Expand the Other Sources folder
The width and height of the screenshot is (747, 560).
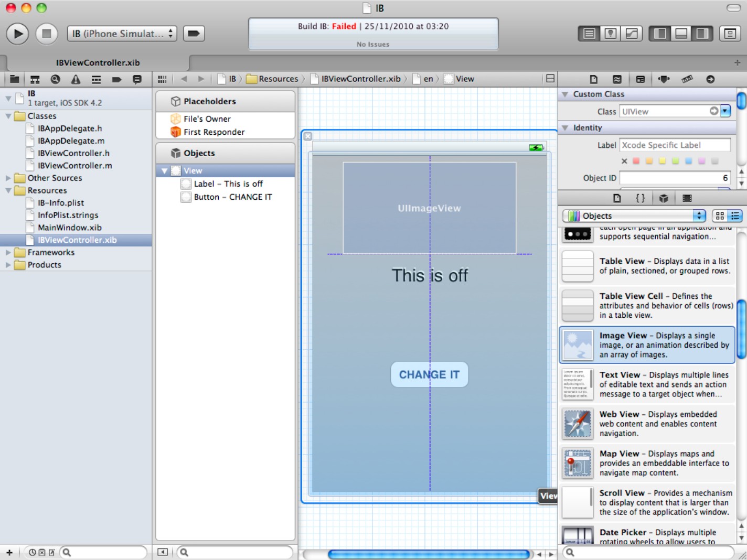(8, 178)
